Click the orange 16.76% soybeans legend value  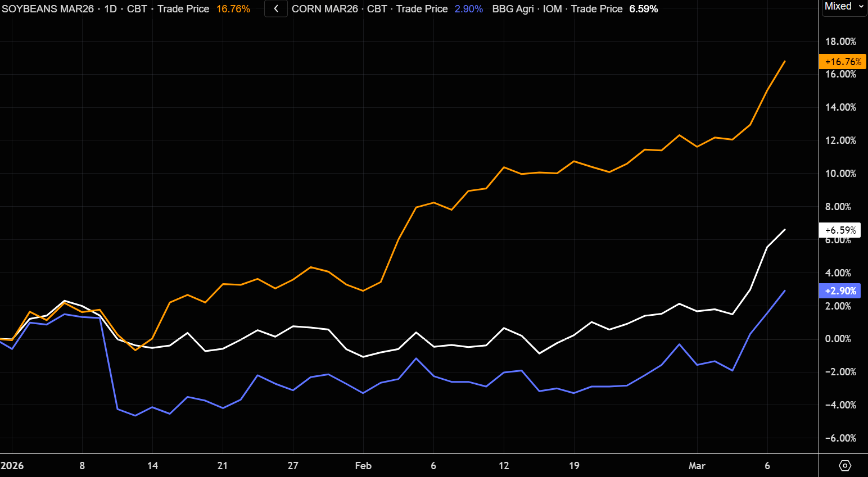click(233, 9)
